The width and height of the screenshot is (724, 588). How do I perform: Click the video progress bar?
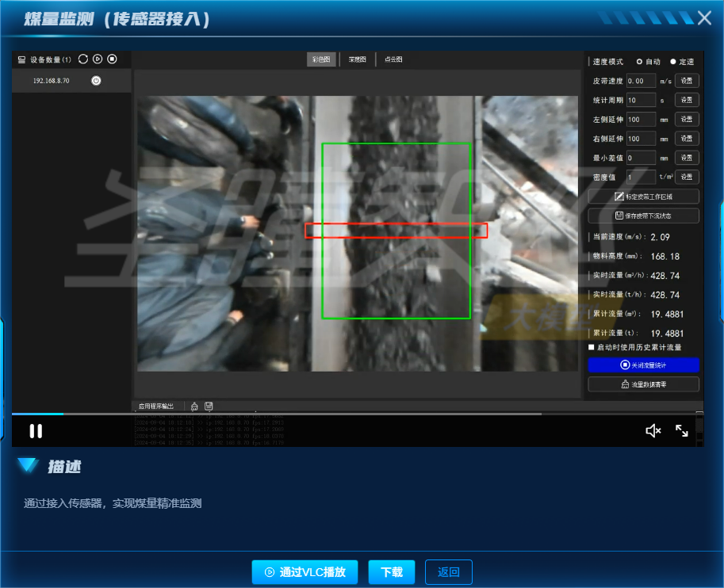(317, 414)
